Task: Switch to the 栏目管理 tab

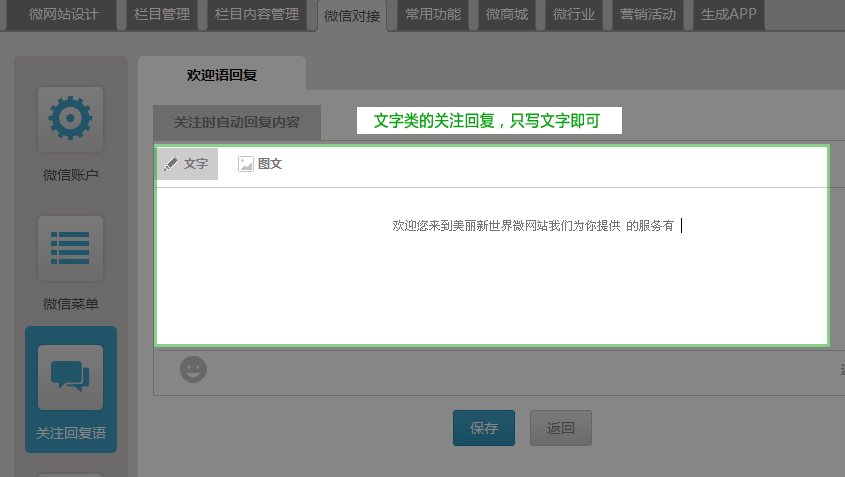Action: [x=162, y=15]
